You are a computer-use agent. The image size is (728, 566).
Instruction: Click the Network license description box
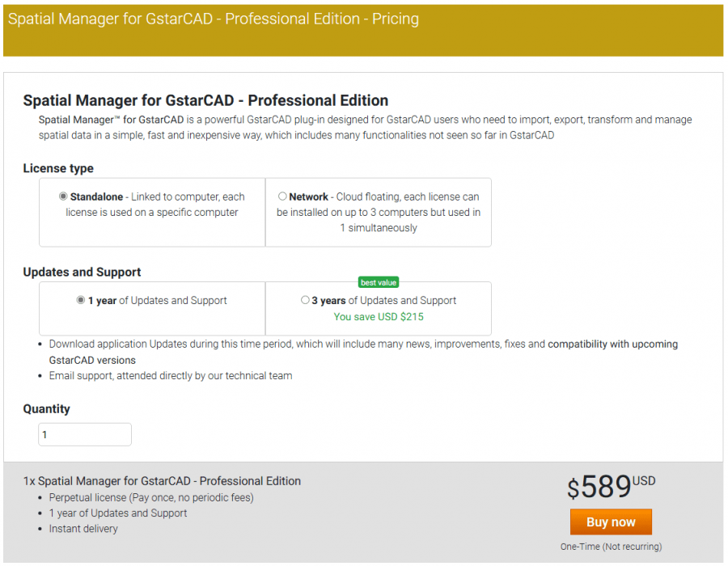pos(379,212)
